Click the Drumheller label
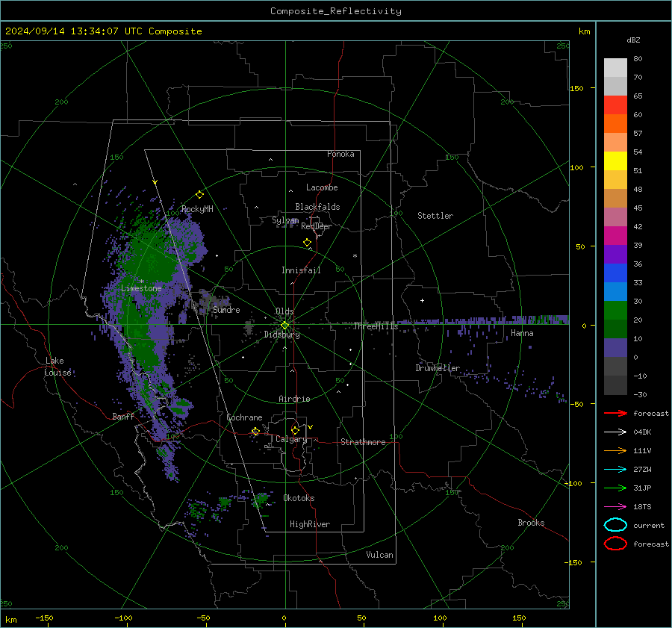Image resolution: width=672 pixels, height=628 pixels. (x=438, y=368)
